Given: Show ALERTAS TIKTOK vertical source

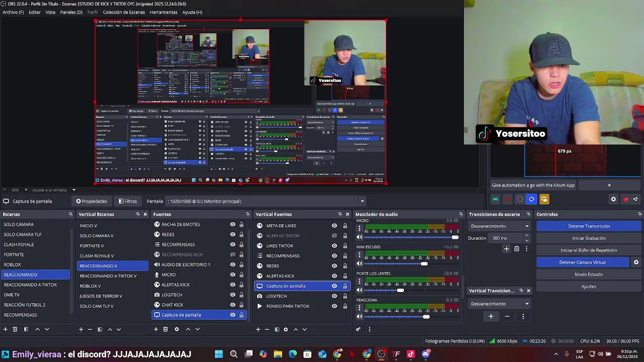Looking at the screenshot, I should click(334, 236).
